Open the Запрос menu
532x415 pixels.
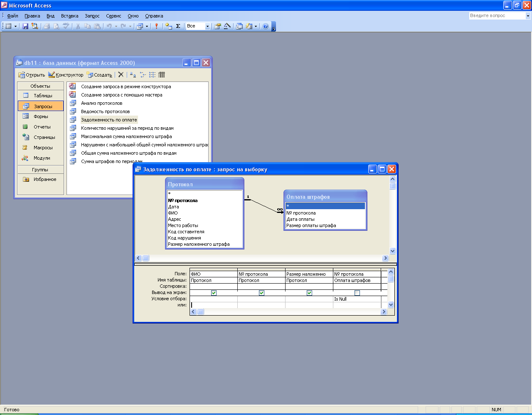(92, 16)
